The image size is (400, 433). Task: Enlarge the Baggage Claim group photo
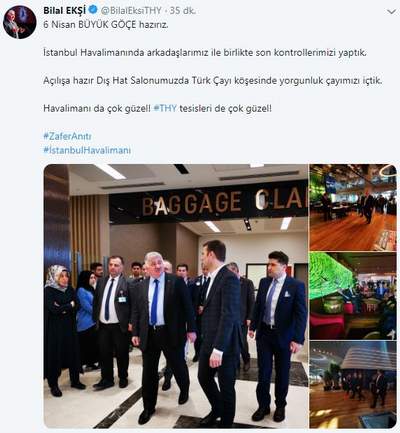coord(176,296)
